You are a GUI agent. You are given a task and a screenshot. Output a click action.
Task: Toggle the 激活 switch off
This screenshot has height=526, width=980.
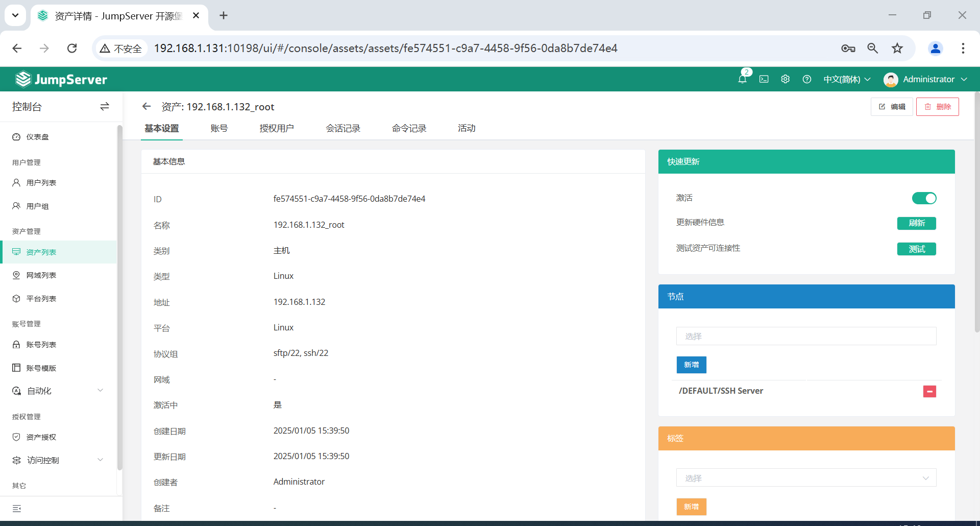point(924,198)
